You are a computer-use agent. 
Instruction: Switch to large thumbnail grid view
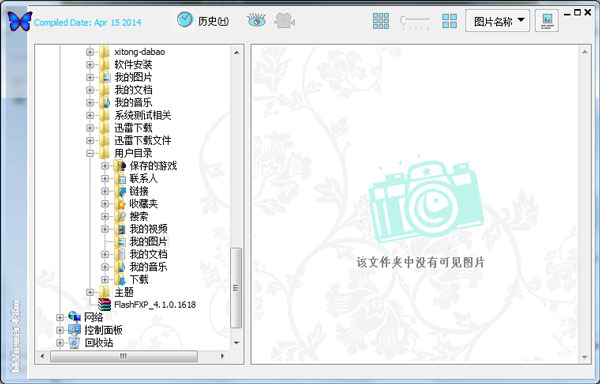coord(449,21)
